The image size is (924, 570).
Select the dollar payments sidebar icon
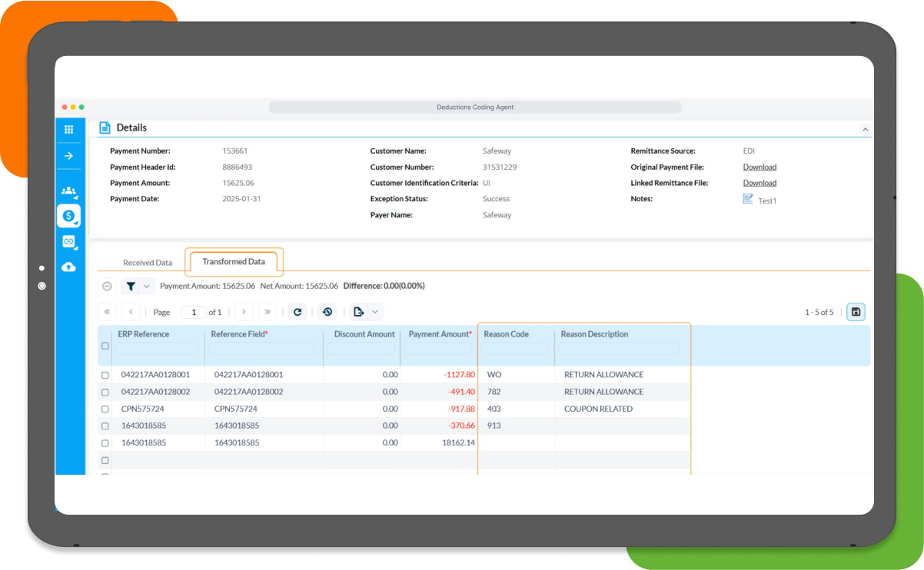tap(68, 216)
